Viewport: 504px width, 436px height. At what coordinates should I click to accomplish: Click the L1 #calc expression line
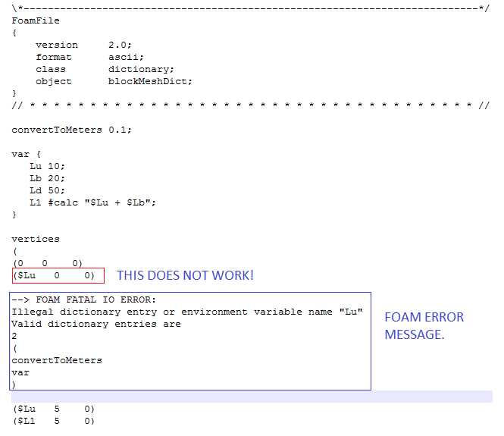(x=92, y=203)
